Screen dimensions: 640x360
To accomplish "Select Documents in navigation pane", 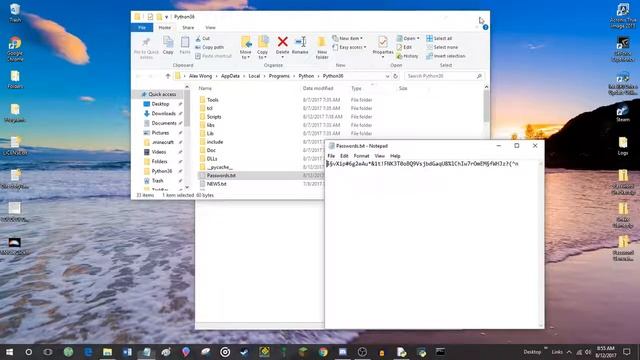I will [x=164, y=123].
